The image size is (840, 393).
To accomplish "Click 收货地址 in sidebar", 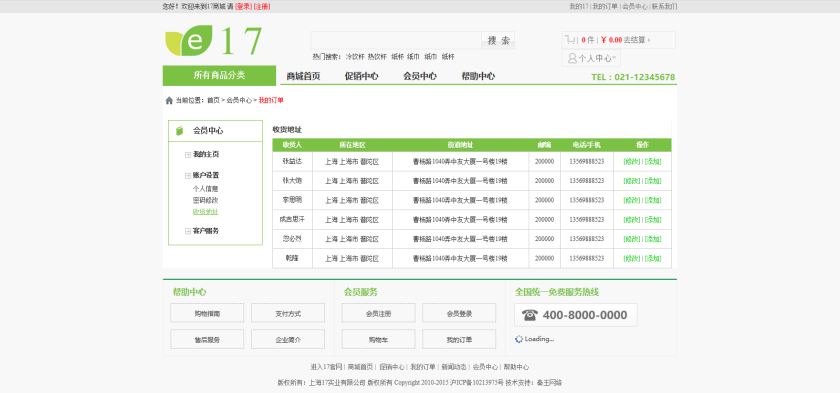I will coord(205,211).
